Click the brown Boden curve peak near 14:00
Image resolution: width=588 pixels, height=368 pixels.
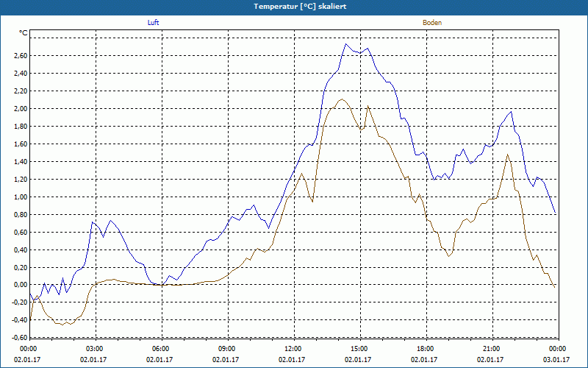coord(342,99)
